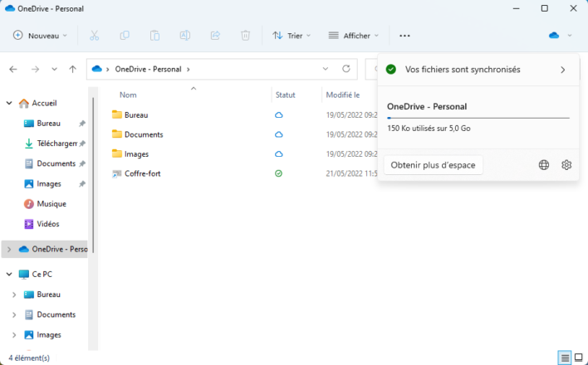Click Obtenir plus d'espace button
The width and height of the screenshot is (588, 365).
434,165
